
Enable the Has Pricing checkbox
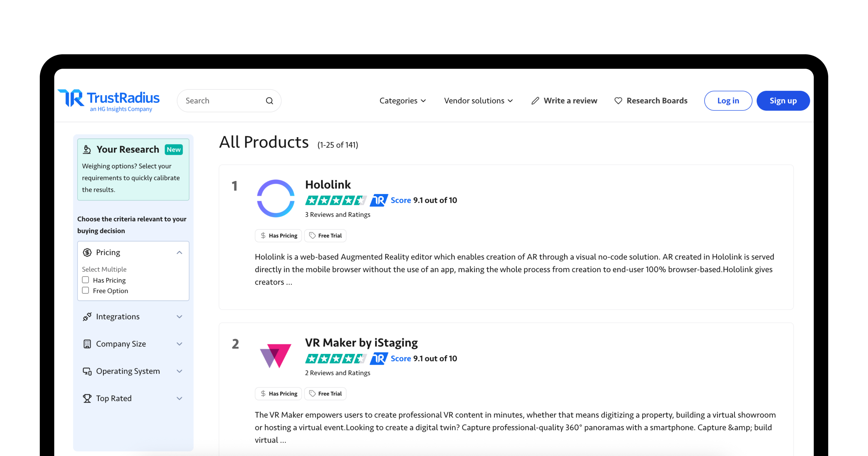(x=85, y=280)
